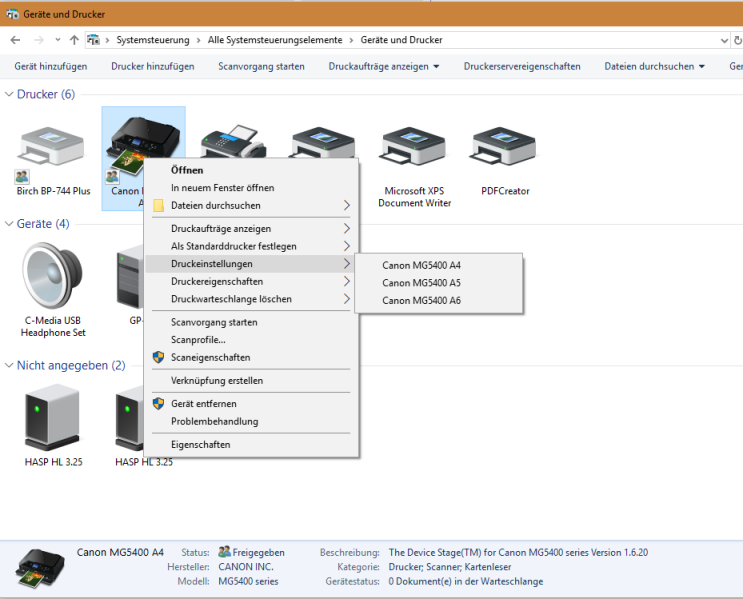The width and height of the screenshot is (743, 599).
Task: Click the Drucker; Scanner; Kartenleser category text
Action: [450, 567]
